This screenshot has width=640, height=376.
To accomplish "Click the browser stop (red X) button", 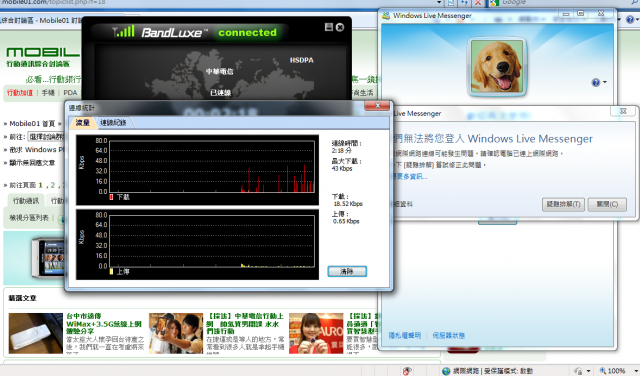I will coord(477,2).
